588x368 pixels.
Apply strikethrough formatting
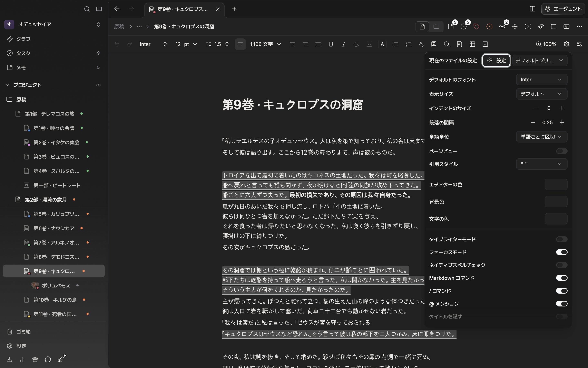pyautogui.click(x=356, y=44)
